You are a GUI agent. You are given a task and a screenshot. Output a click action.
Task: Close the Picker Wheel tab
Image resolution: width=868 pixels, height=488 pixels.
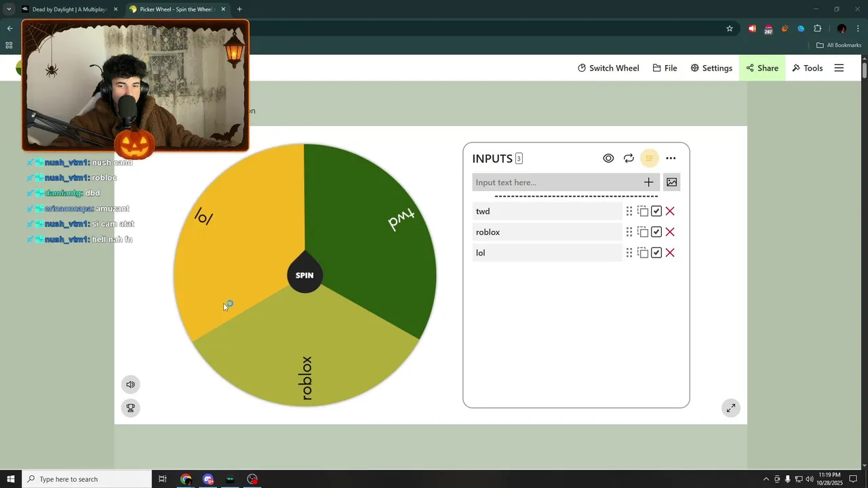[223, 9]
